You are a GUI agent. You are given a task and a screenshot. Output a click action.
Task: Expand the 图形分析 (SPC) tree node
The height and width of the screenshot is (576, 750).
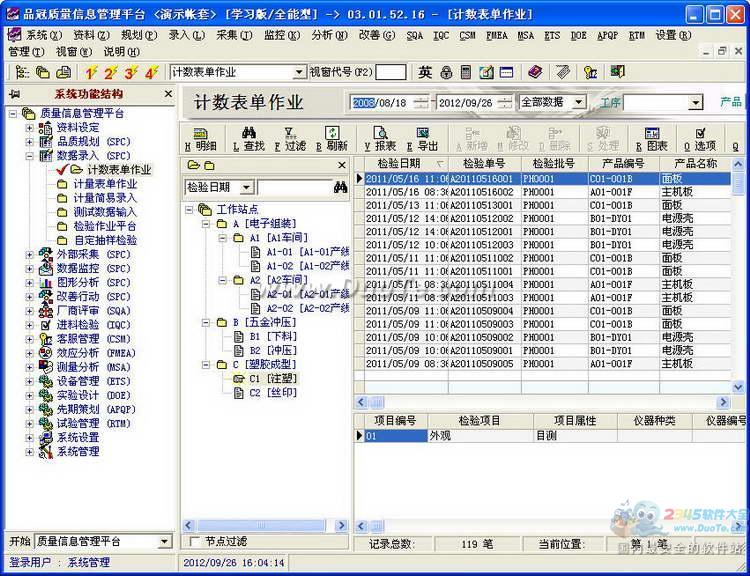pos(29,283)
